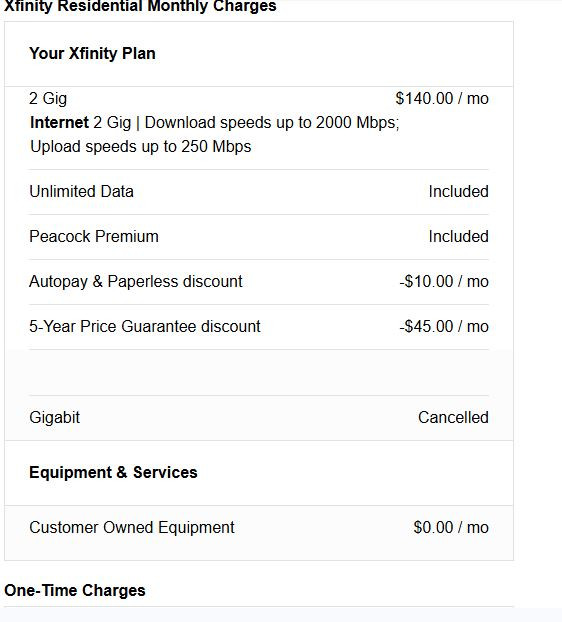Screen dimensions: 562x622
Task: Select the Peacock Premium row label
Action: (94, 236)
